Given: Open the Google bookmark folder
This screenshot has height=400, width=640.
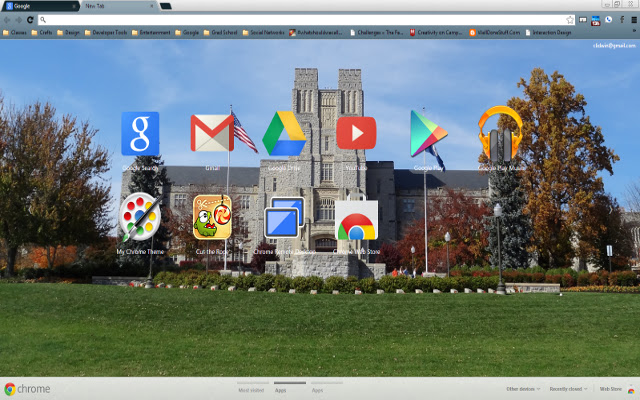Looking at the screenshot, I should coord(187,33).
